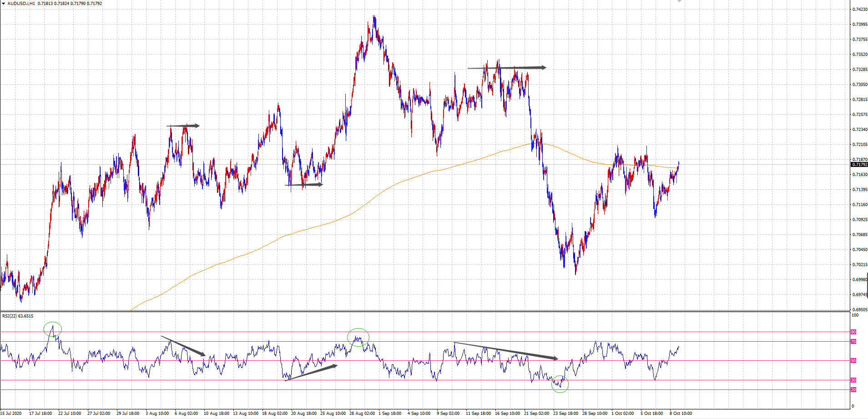Select the short descending RSI arrow near August
The width and height of the screenshot is (868, 419).
tap(183, 346)
